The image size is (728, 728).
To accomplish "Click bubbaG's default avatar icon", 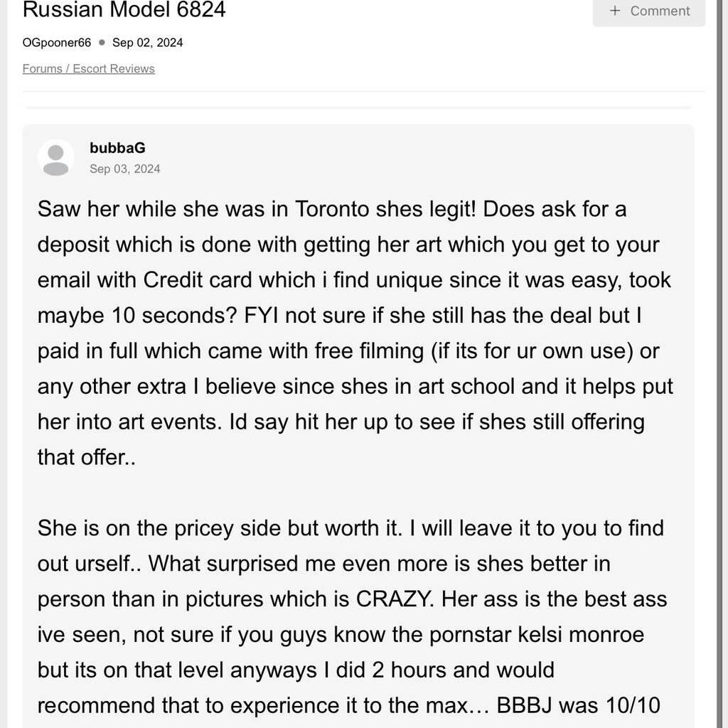I will tap(55, 158).
